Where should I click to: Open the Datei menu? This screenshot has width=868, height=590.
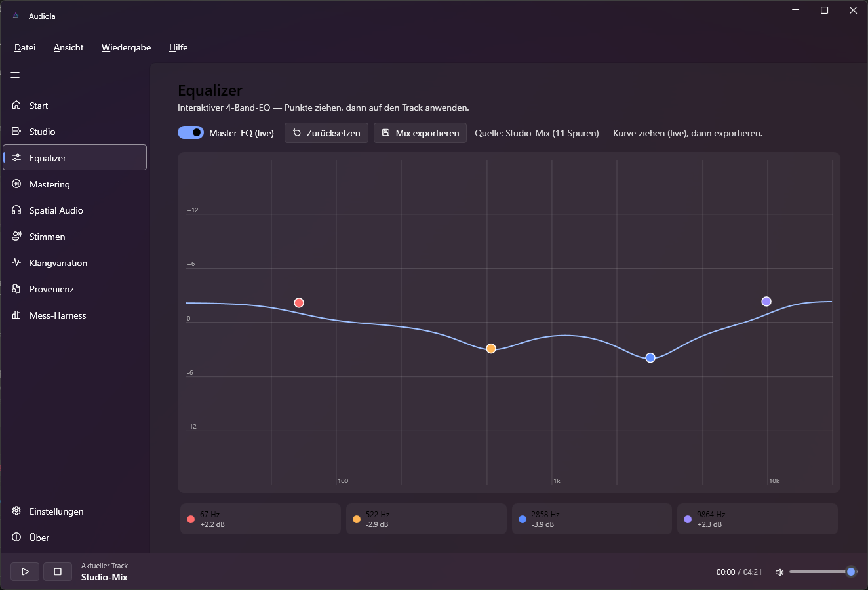(x=25, y=47)
